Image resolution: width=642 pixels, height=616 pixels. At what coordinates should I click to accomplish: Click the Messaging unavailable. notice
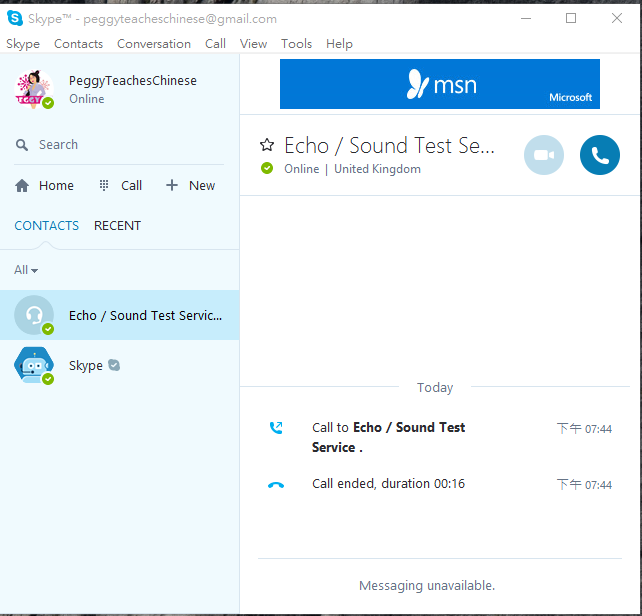[427, 586]
